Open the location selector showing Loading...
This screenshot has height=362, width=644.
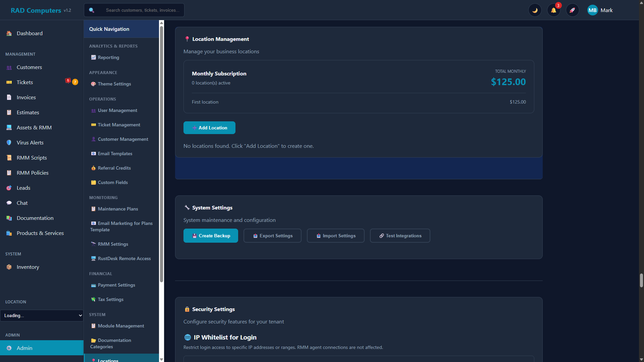42,315
